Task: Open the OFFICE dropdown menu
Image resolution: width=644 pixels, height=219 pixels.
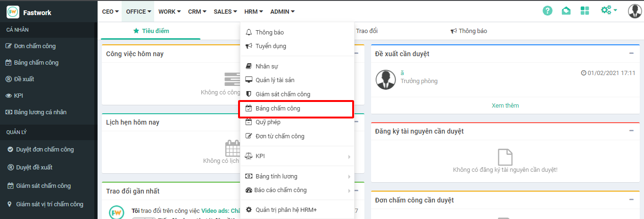Action: pos(139,12)
